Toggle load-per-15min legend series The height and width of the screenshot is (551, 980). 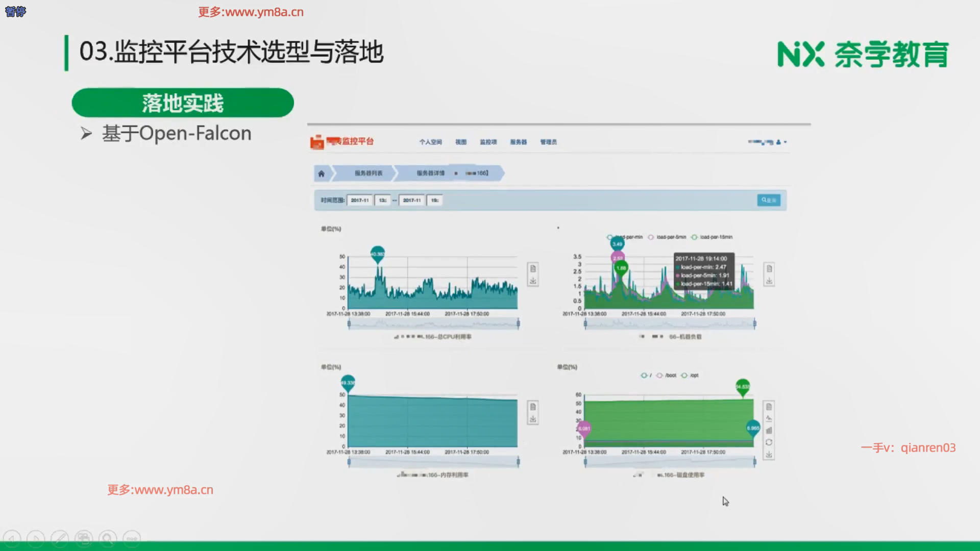point(712,237)
